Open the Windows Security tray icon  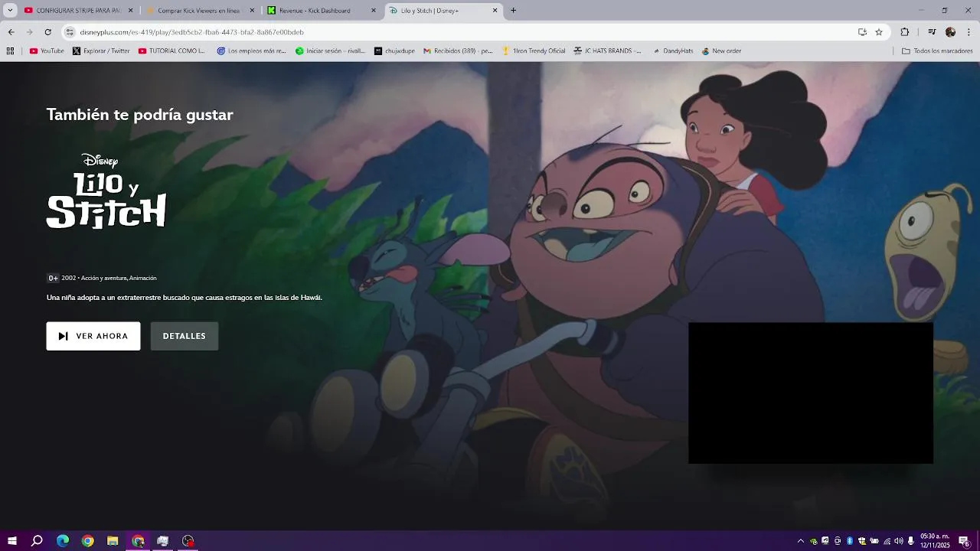click(862, 541)
